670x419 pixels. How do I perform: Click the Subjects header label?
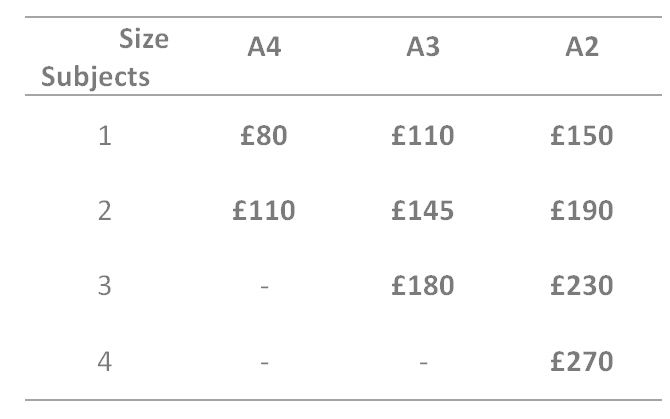click(x=96, y=76)
